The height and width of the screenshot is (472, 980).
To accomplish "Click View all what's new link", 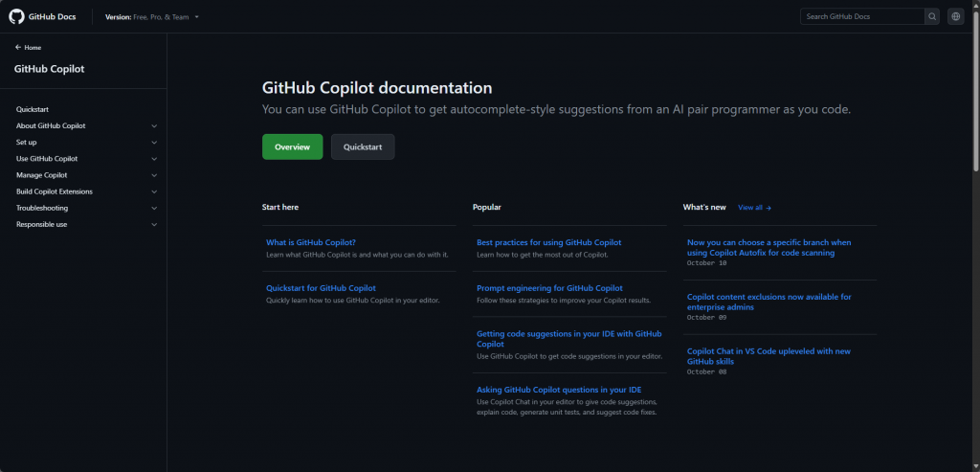I will coord(754,208).
